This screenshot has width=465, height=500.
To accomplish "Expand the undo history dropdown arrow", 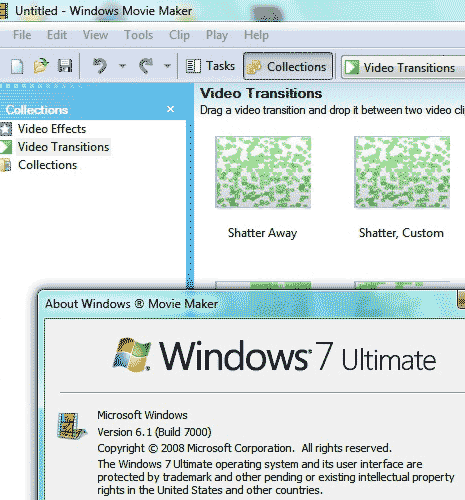I will pyautogui.click(x=122, y=66).
